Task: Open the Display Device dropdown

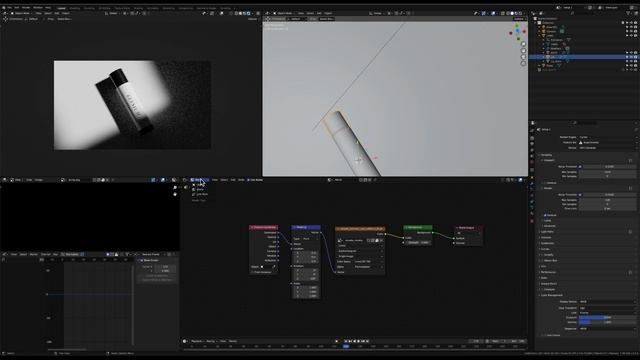Action: point(607,302)
